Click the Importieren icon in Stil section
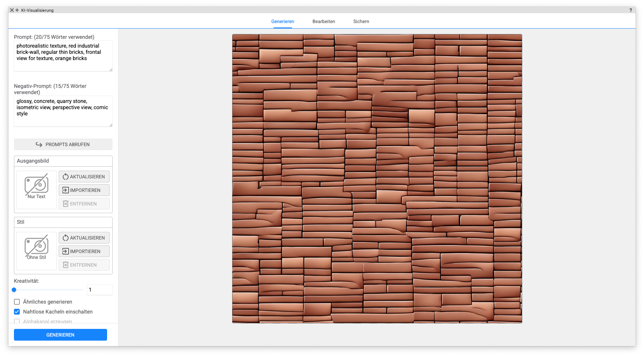644x356 pixels. pyautogui.click(x=66, y=251)
